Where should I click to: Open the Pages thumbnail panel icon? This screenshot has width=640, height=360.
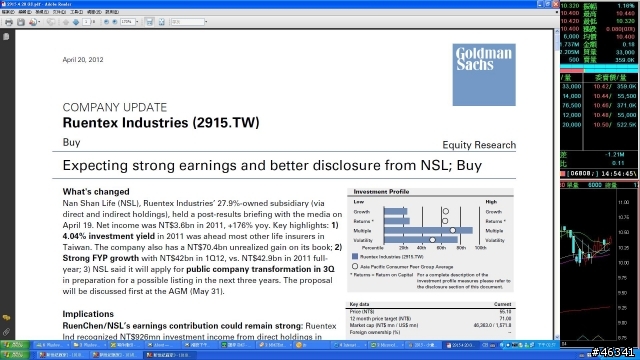coord(6,37)
